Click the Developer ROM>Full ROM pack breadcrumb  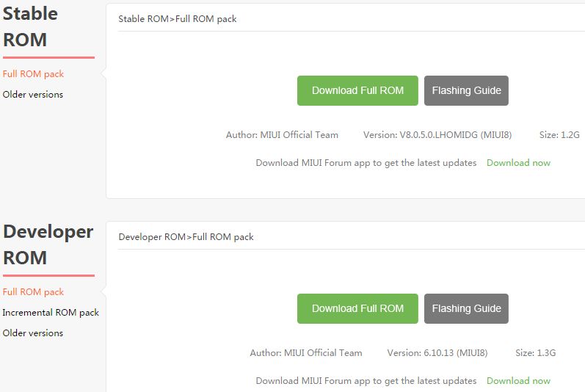[x=186, y=237]
